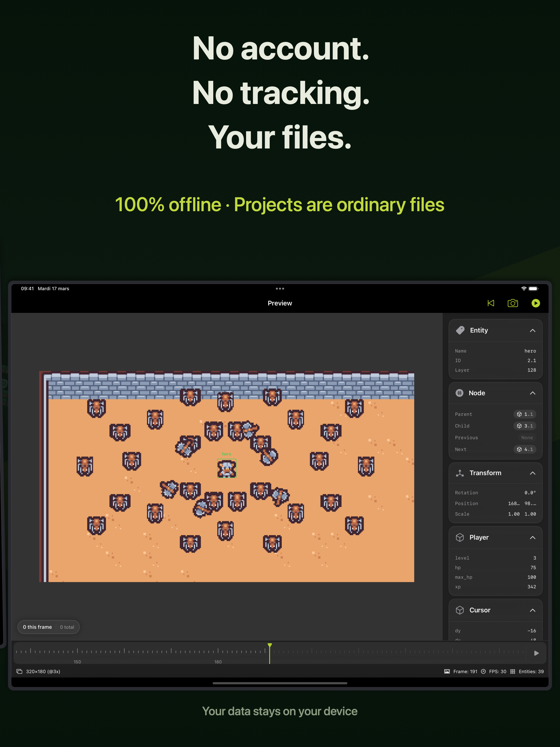Click the '0 total' counter

point(67,627)
